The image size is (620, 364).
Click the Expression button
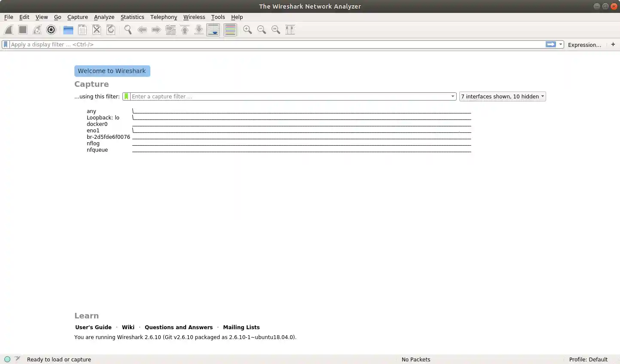[585, 45]
